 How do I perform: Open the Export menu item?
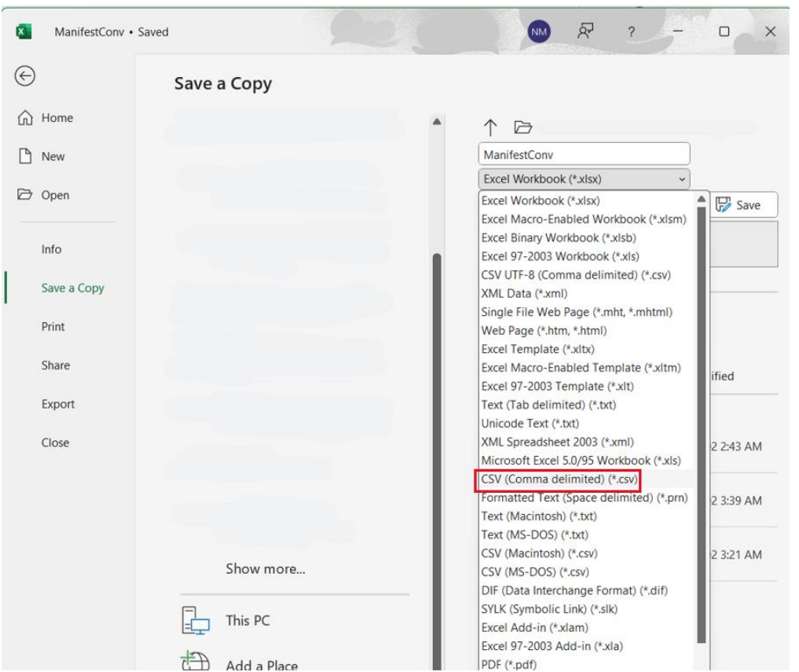click(58, 404)
